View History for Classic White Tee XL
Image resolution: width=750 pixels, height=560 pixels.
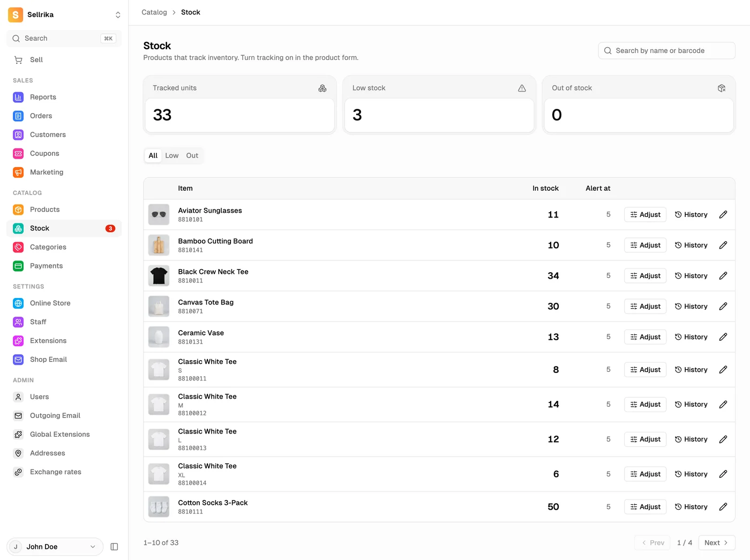pyautogui.click(x=692, y=474)
